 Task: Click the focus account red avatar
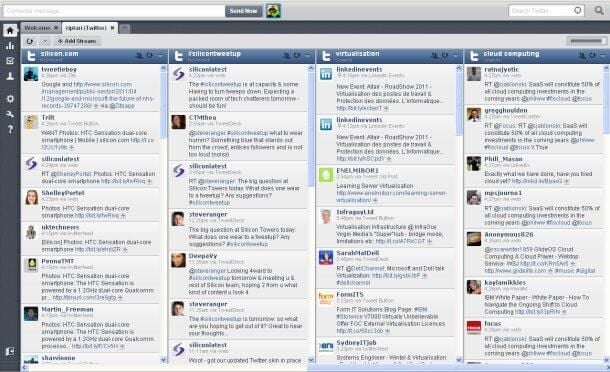(474, 328)
